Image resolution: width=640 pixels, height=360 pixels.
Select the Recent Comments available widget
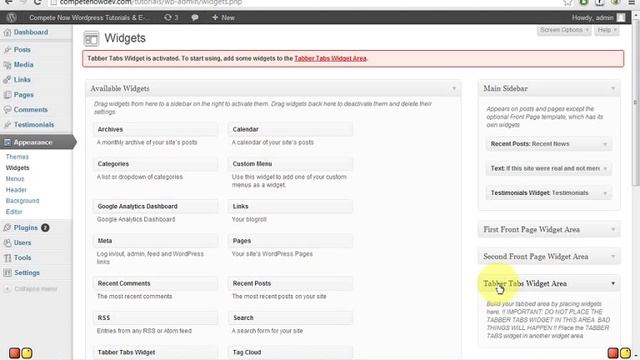pyautogui.click(x=156, y=283)
